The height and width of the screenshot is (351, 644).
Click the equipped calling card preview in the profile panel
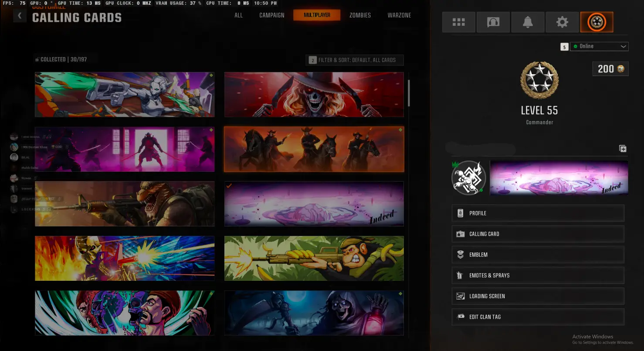[559, 177]
